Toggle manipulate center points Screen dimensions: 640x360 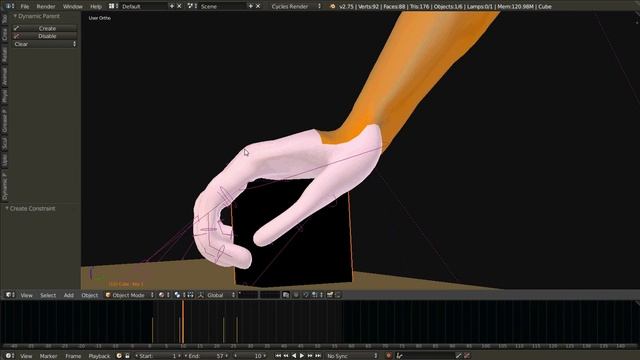[x=190, y=295]
